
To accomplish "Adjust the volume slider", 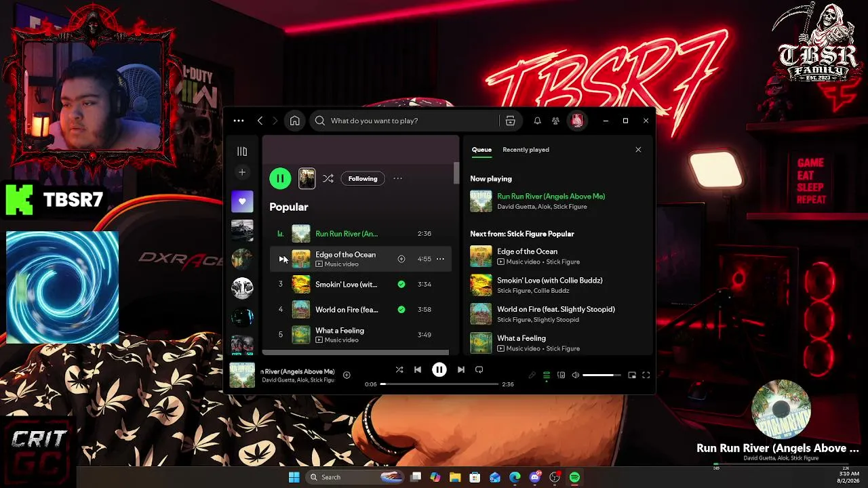I will tap(601, 375).
